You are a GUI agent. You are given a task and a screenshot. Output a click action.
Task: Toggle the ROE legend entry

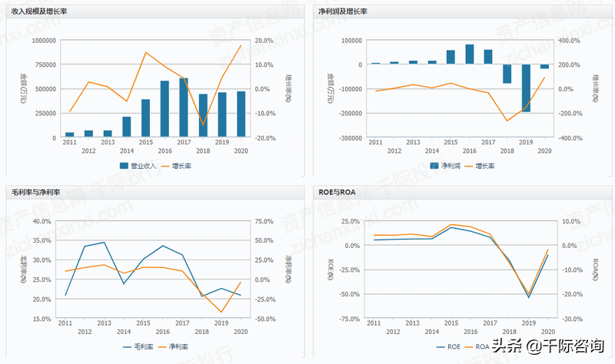(448, 347)
